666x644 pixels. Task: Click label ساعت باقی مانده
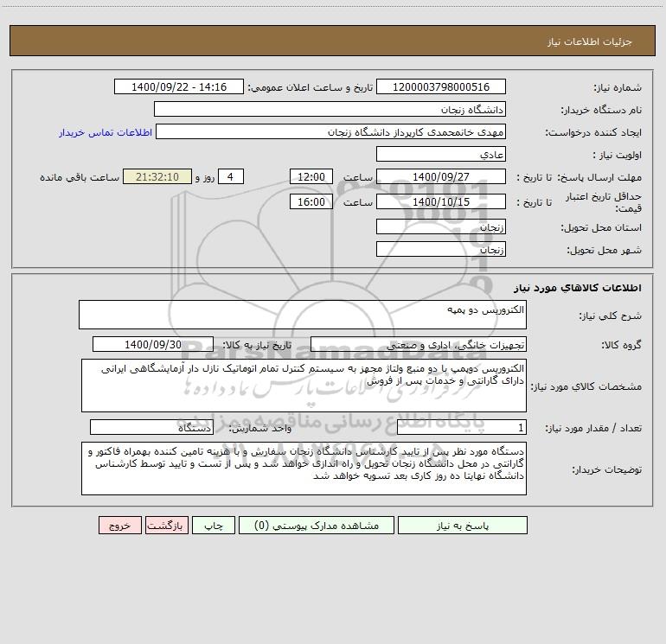click(80, 177)
